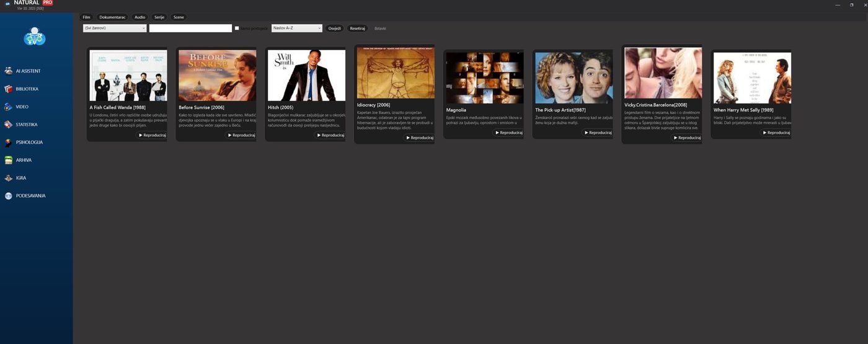Screen dimensions: 868x344
Task: Click the title 'Idiocracy [2006]'
Action: click(x=374, y=105)
